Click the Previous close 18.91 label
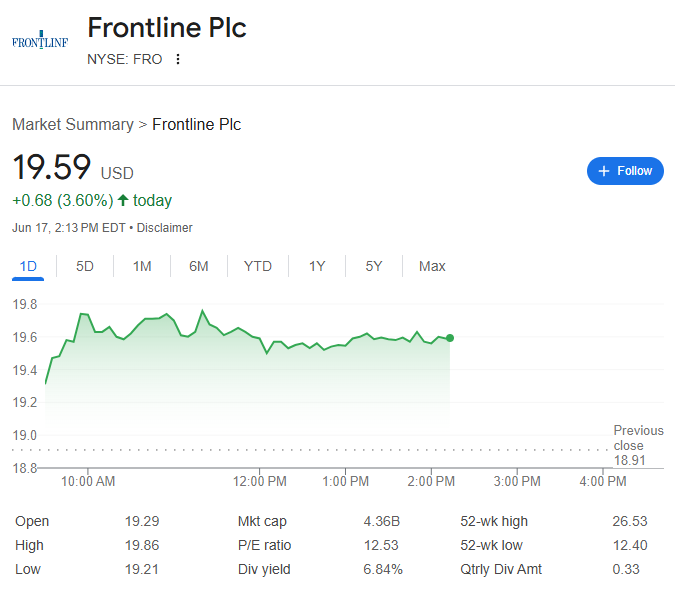Image resolution: width=675 pixels, height=595 pixels. point(638,445)
